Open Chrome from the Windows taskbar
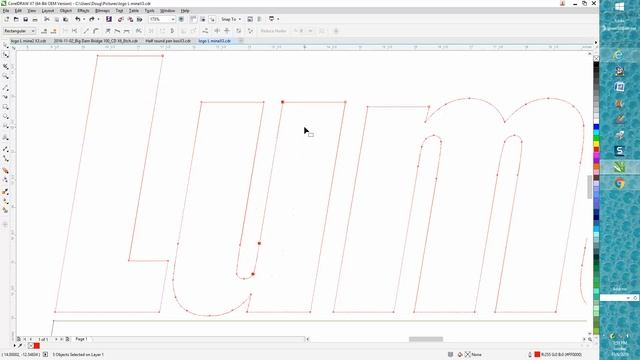The width and height of the screenshot is (640, 360). [619, 183]
